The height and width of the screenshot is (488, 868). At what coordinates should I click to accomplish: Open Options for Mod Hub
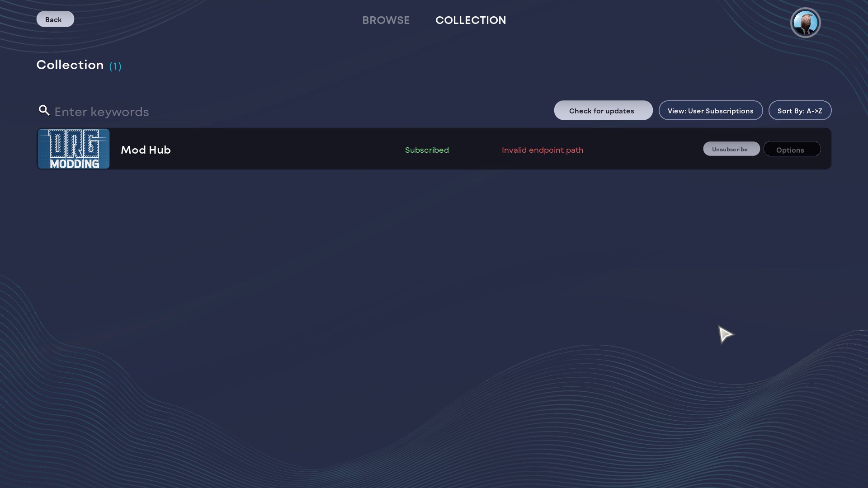pos(792,150)
